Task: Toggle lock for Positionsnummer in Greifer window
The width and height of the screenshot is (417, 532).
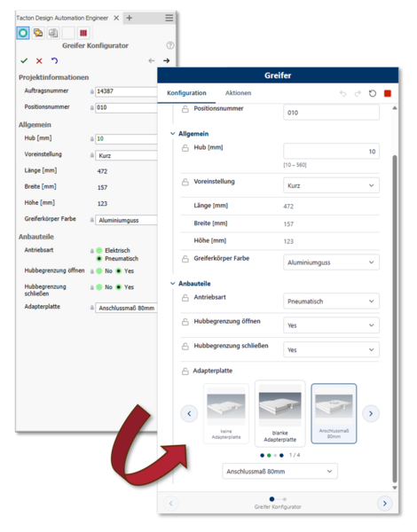Action: click(185, 109)
